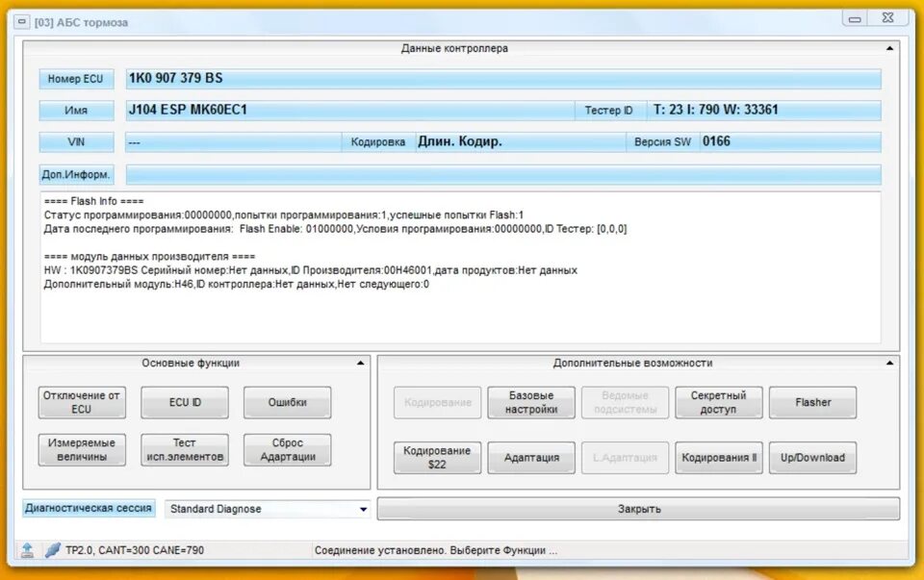Collapse the Данные контроллера panel
The height and width of the screenshot is (580, 924).
(889, 48)
